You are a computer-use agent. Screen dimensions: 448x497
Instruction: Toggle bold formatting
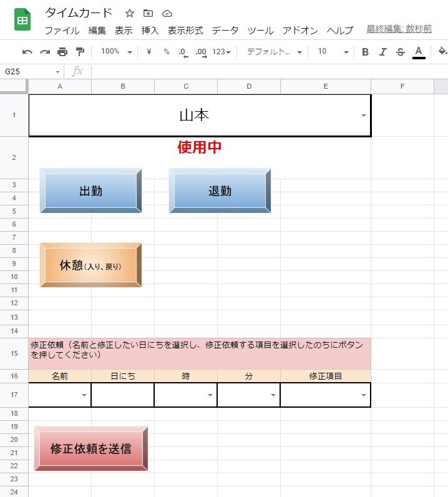point(365,52)
